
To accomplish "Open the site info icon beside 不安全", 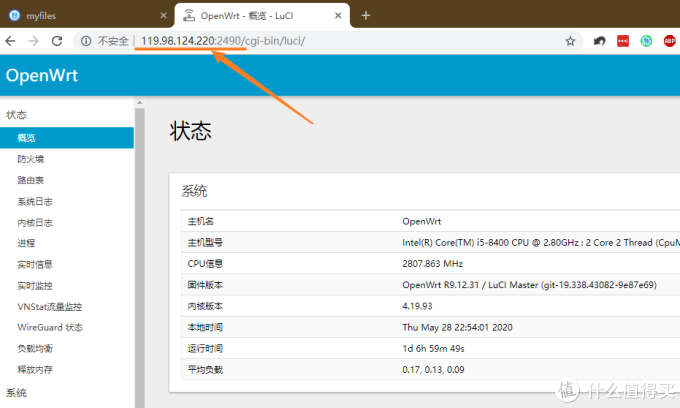I will pos(86,41).
